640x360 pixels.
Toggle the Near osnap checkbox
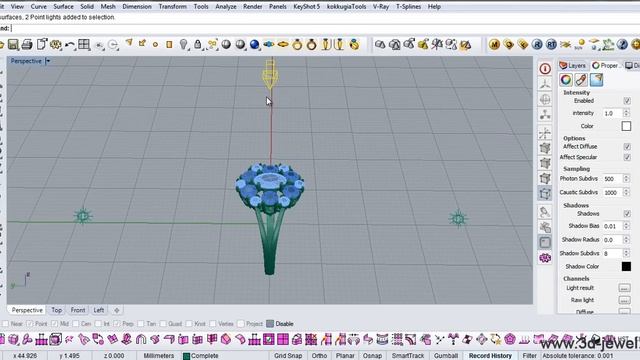tap(5, 324)
